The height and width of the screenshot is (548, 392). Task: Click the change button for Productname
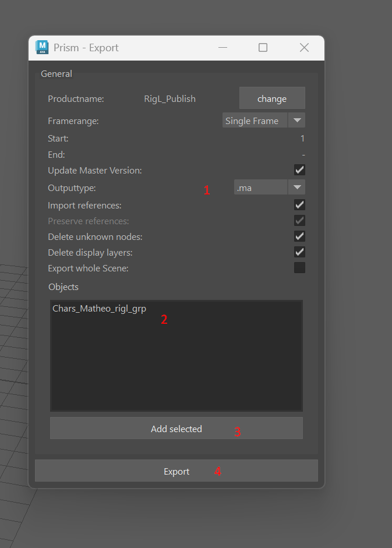272,98
